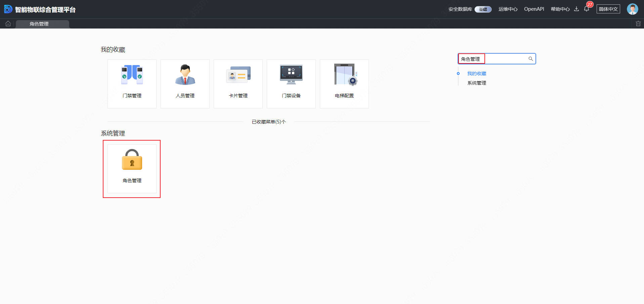Open the 电梯配置 elevator config icon
Image resolution: width=644 pixels, height=304 pixels.
click(344, 75)
